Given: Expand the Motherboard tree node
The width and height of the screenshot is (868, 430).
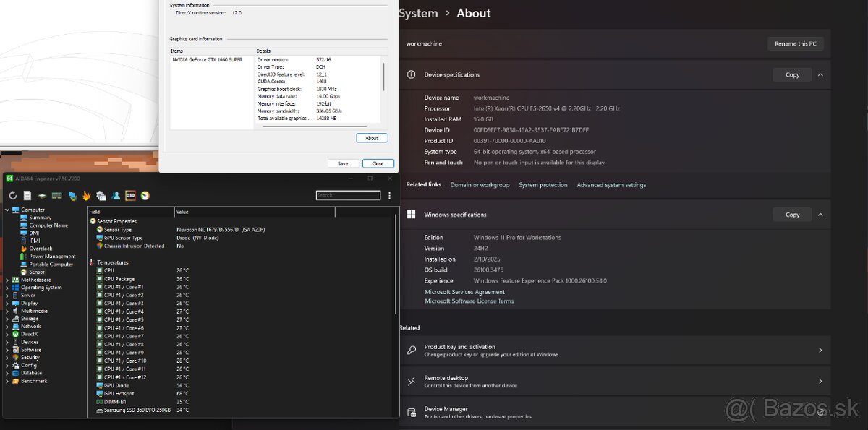Looking at the screenshot, I should 7,280.
